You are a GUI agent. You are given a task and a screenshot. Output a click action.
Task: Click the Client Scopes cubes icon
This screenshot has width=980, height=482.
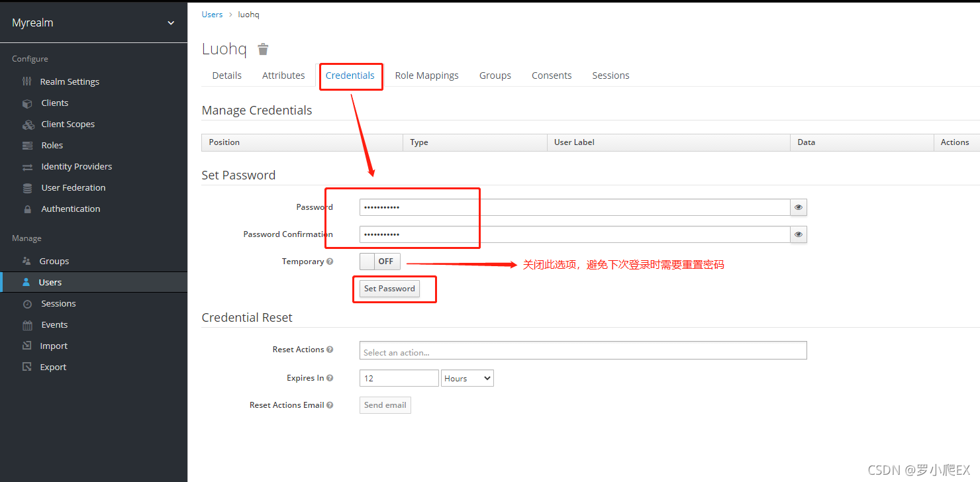pos(28,124)
